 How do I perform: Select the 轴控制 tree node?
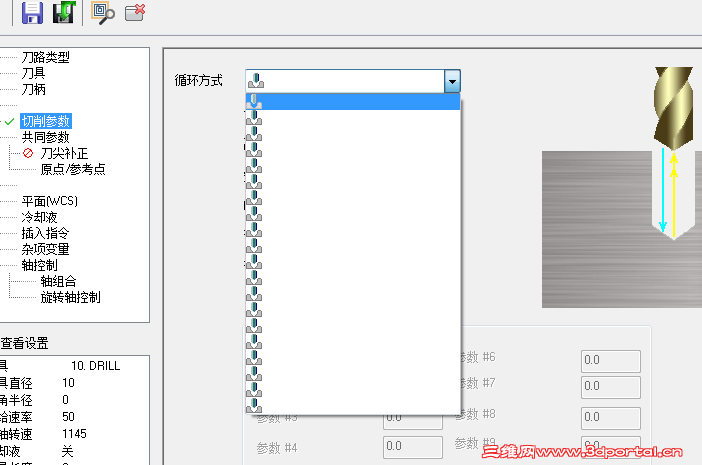click(x=39, y=265)
